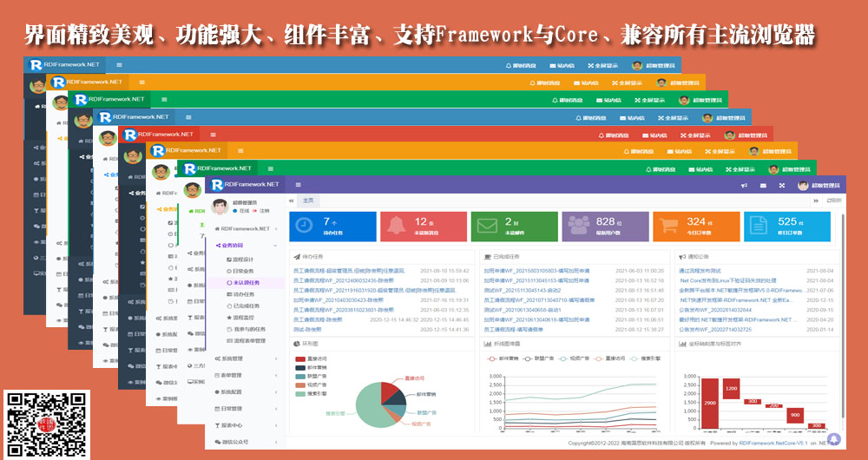Click the admin avatar in purple header
The image size is (868, 460).
803,186
